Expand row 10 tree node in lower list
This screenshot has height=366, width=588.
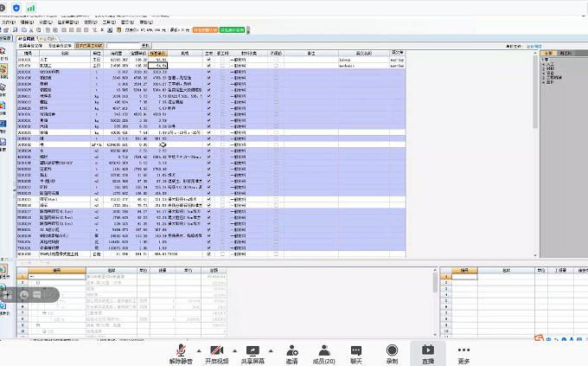(x=44, y=331)
